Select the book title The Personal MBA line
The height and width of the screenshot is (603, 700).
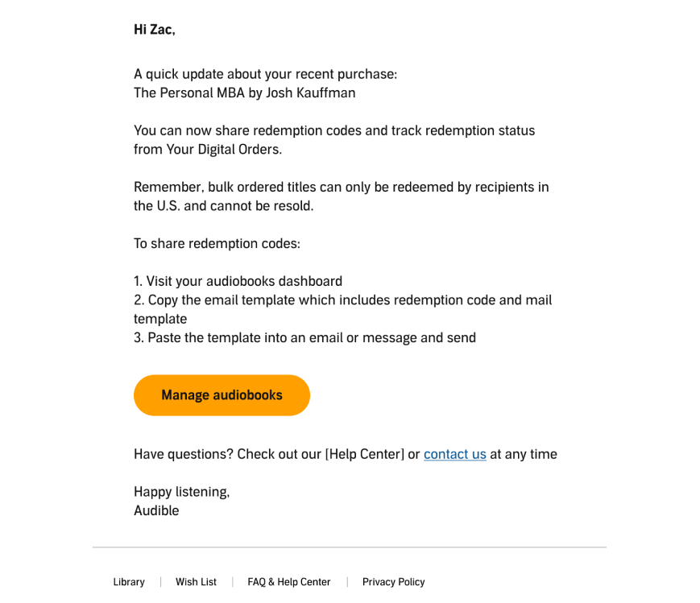(245, 93)
